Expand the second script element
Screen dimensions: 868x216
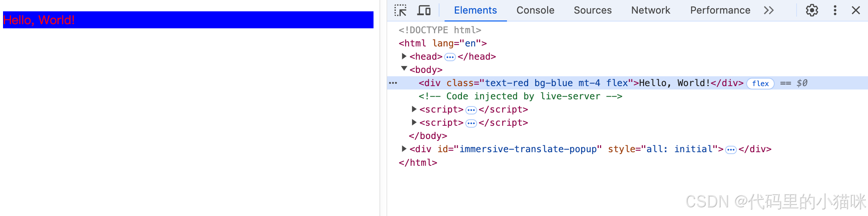[414, 122]
